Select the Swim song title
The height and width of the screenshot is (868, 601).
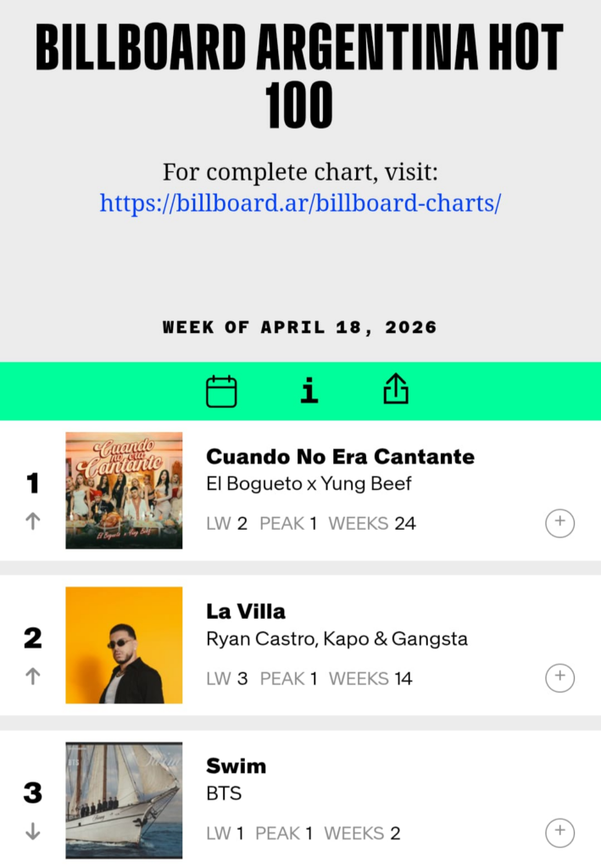pos(236,766)
